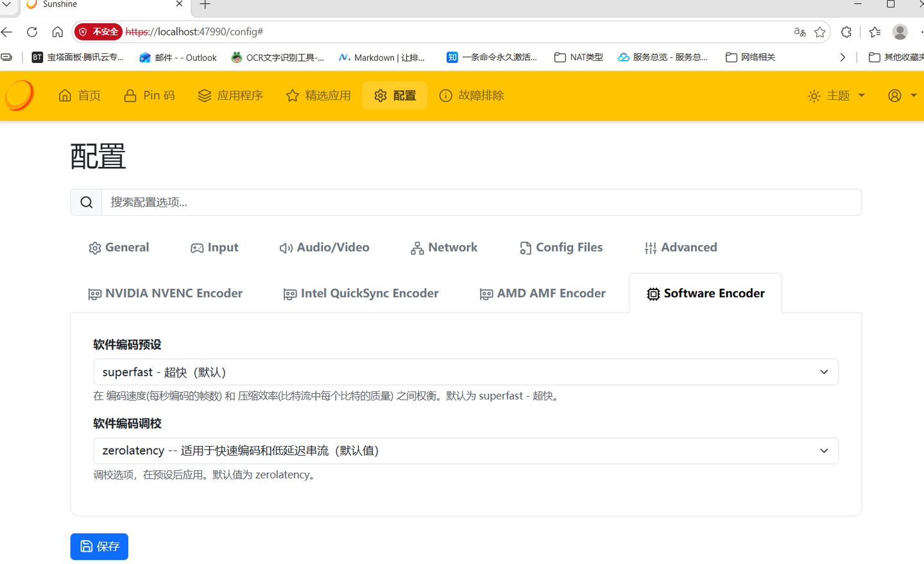
Task: Open the 邮件 - Outlook bookmark
Action: (x=178, y=57)
